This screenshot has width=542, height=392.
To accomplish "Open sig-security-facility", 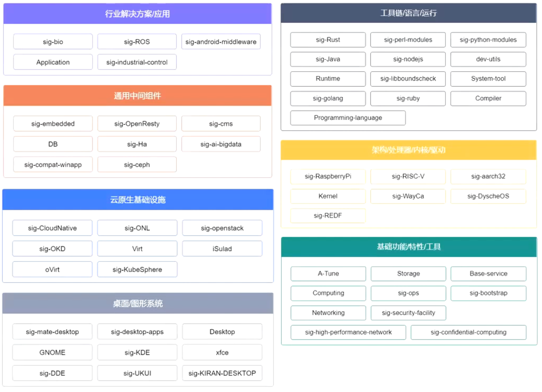I will 408,313.
